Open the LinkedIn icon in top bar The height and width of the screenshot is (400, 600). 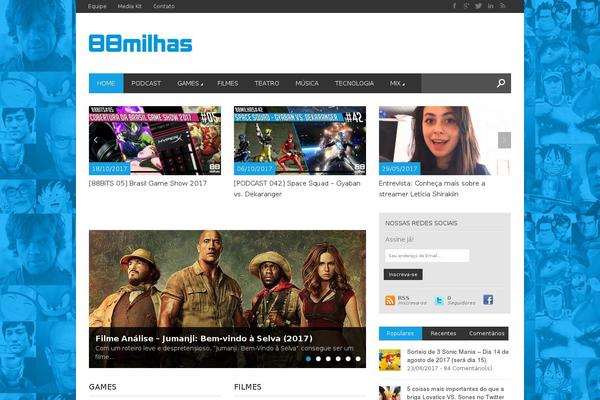(x=491, y=6)
